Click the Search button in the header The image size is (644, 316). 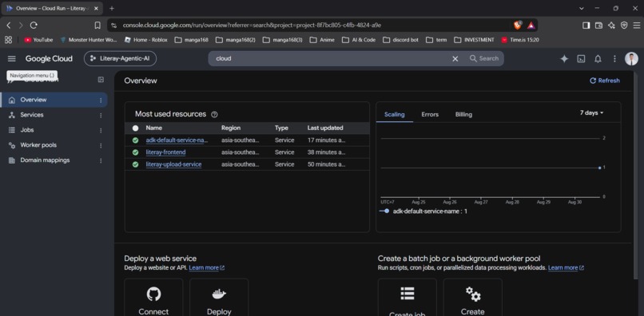[484, 59]
